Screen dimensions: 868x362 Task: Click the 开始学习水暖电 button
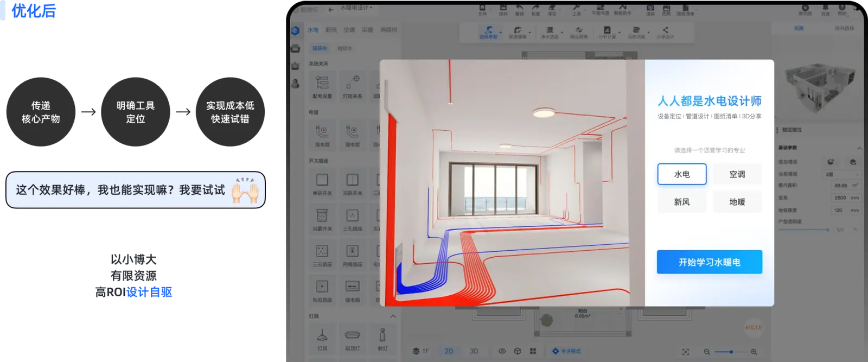tap(709, 262)
